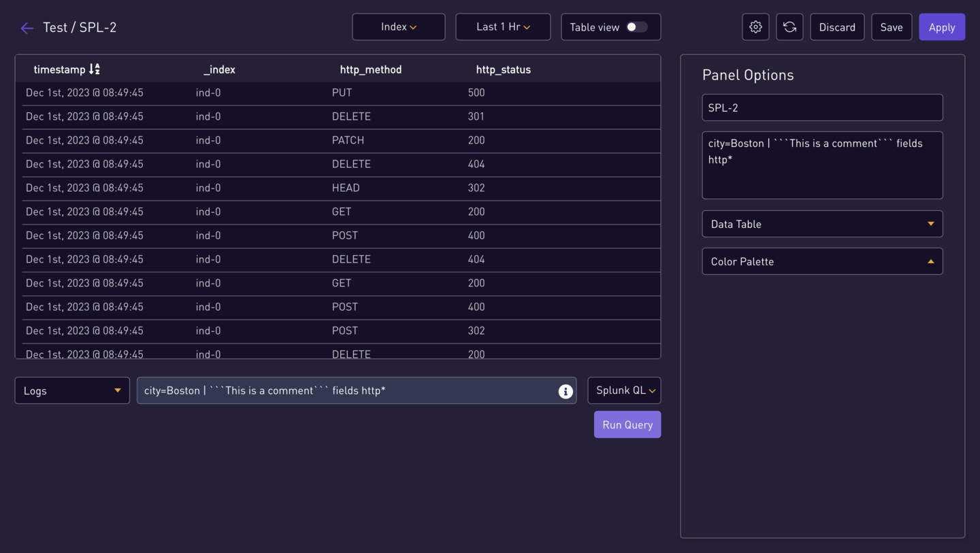Toggle the Table view switch

click(x=637, y=27)
